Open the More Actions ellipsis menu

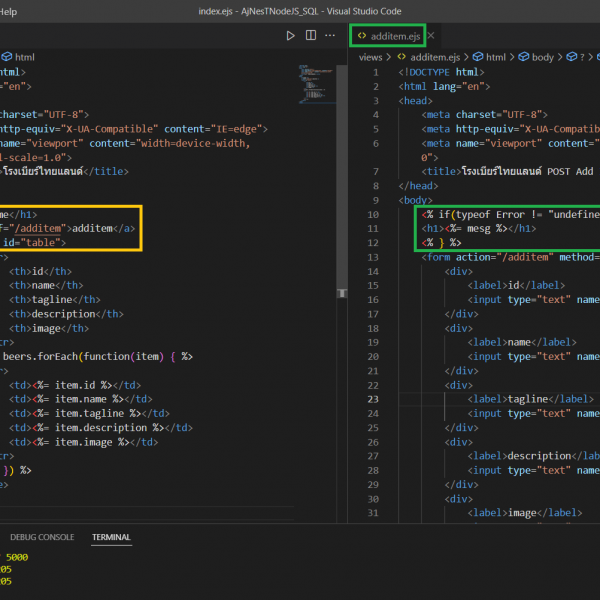331,36
